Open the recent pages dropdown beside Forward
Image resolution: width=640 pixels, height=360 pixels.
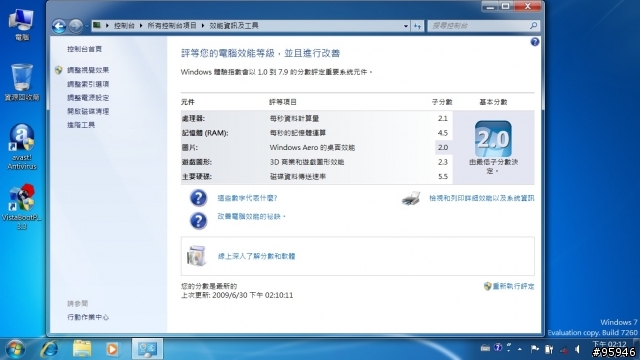click(x=87, y=27)
